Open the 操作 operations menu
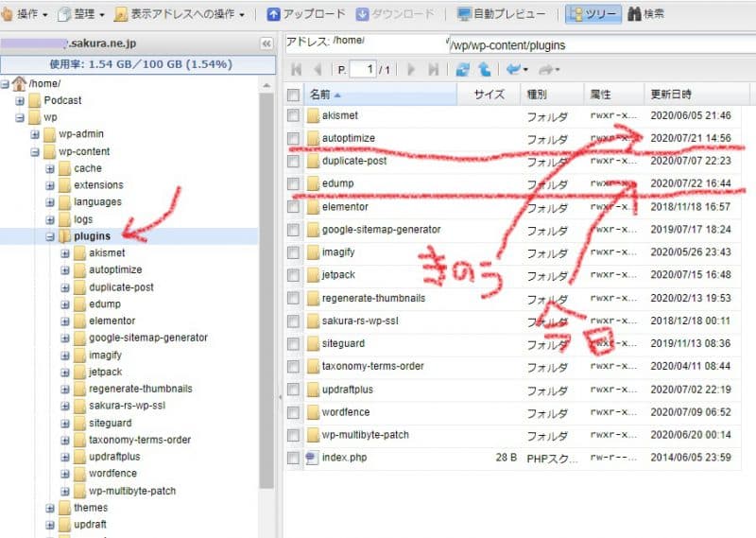This screenshot has width=756, height=538. tap(26, 14)
